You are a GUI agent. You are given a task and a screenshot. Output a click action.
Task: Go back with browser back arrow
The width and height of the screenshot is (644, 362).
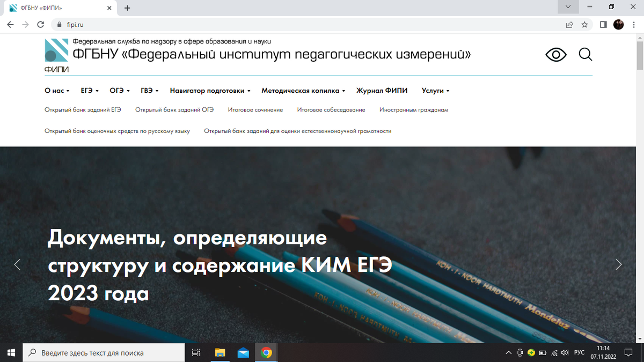pyautogui.click(x=10, y=25)
